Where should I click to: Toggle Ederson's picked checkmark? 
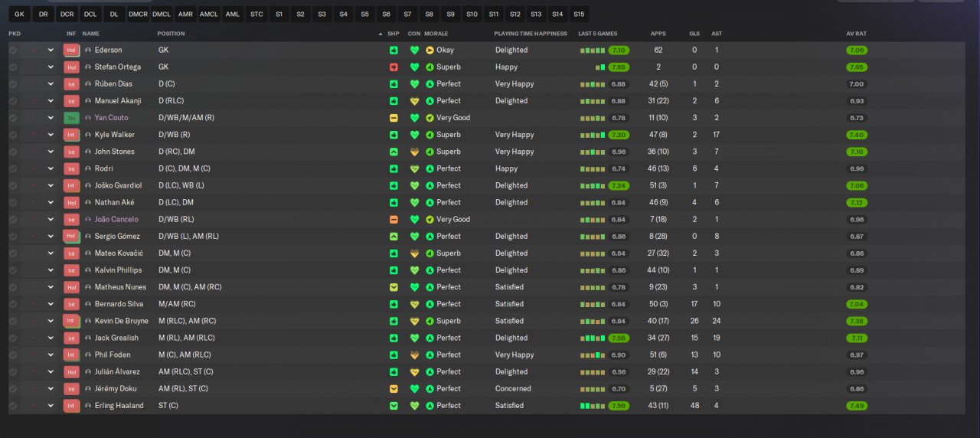(x=13, y=50)
